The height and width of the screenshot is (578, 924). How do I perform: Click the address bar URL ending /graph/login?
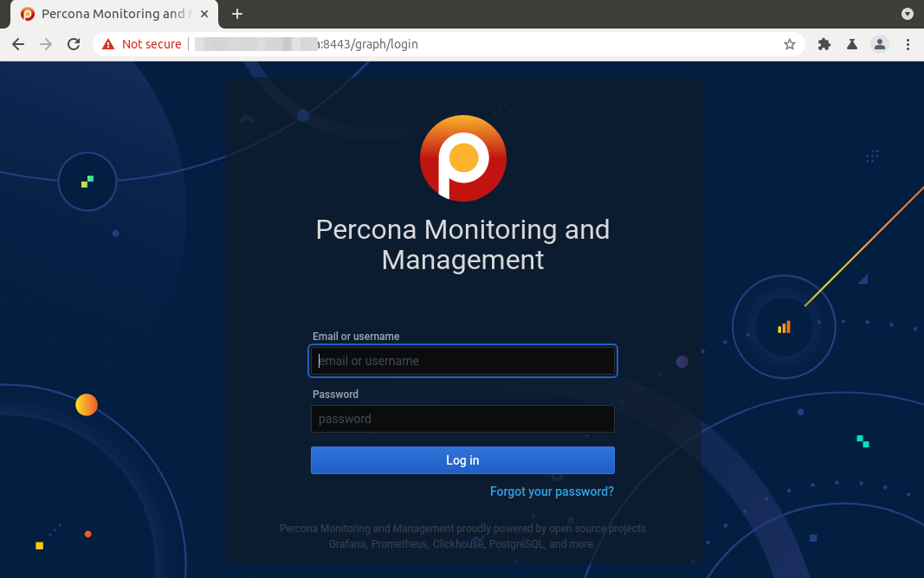coord(372,44)
